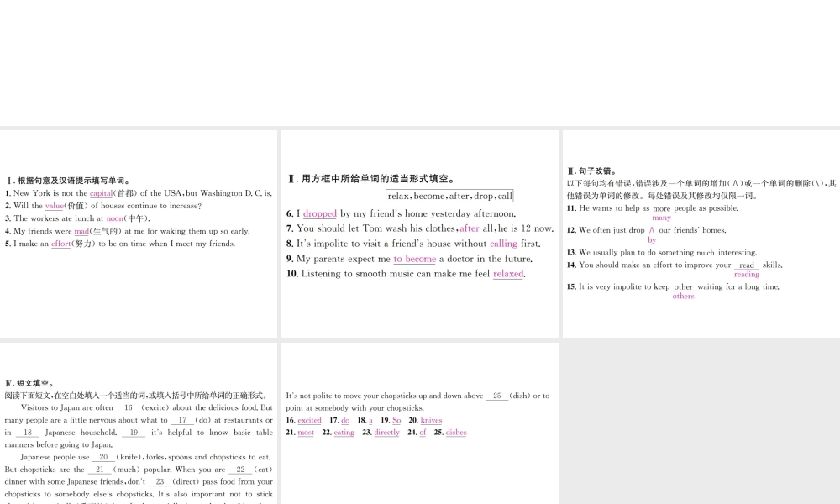The height and width of the screenshot is (504, 840).
Task: Click the heading 'Ⅳ.短文填空'
Action: click(x=29, y=384)
